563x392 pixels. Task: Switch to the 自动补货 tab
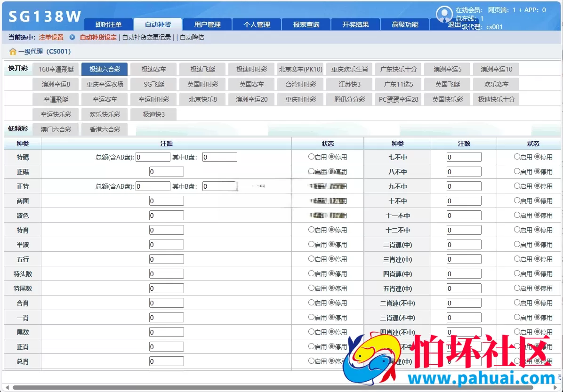tap(158, 24)
